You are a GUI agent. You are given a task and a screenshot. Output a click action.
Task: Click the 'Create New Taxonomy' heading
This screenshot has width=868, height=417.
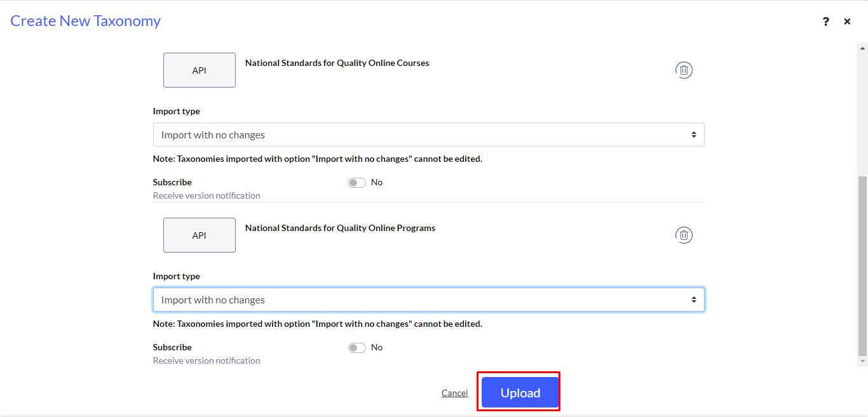[x=86, y=21]
